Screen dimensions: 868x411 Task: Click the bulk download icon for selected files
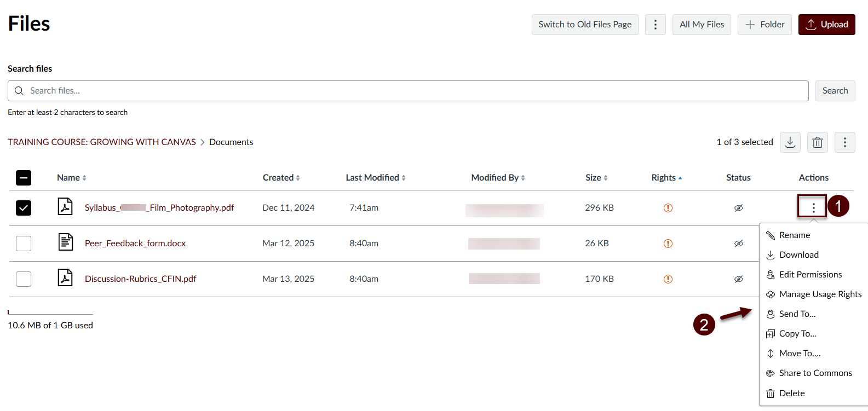click(x=790, y=142)
